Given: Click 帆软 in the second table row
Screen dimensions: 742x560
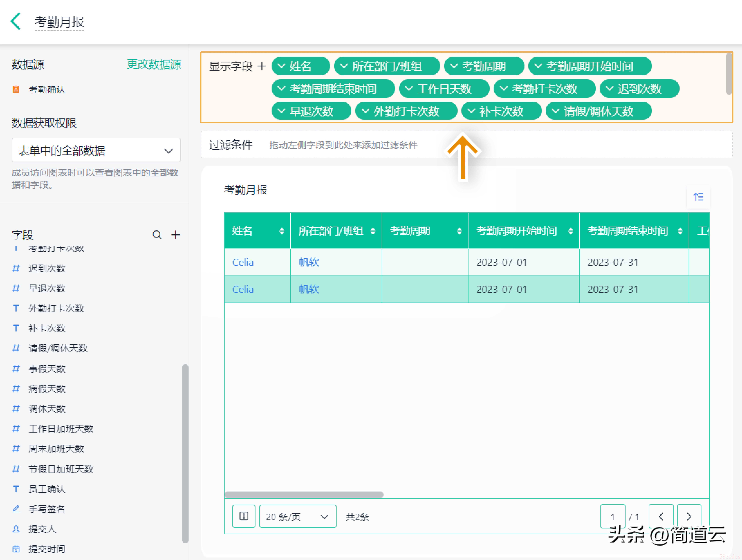Looking at the screenshot, I should click(x=309, y=289).
